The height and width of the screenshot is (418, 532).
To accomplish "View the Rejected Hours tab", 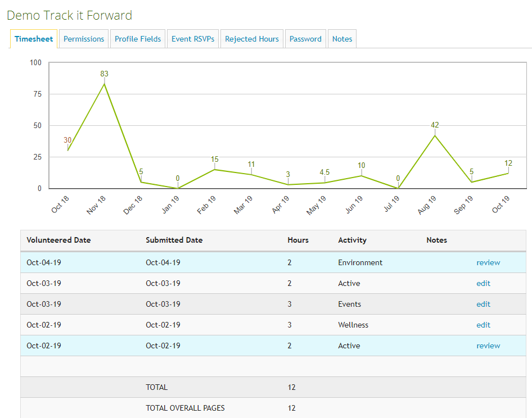I will pyautogui.click(x=252, y=39).
